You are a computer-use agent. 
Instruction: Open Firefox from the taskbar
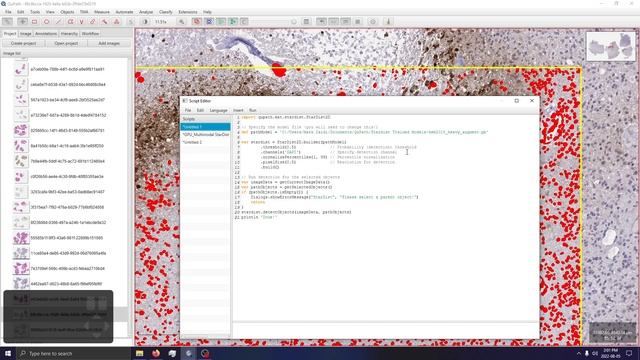pyautogui.click(x=156, y=353)
